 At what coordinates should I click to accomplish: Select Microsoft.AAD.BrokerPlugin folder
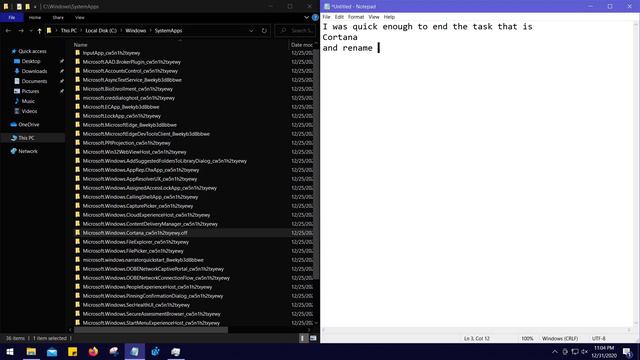tap(131, 62)
